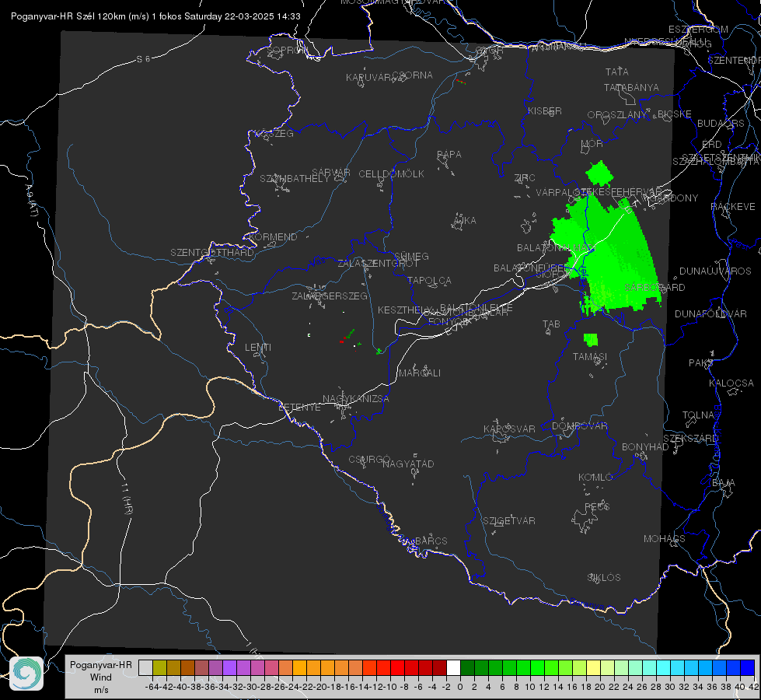
Task: Click the KISBÉR city label
Action: 545,111
